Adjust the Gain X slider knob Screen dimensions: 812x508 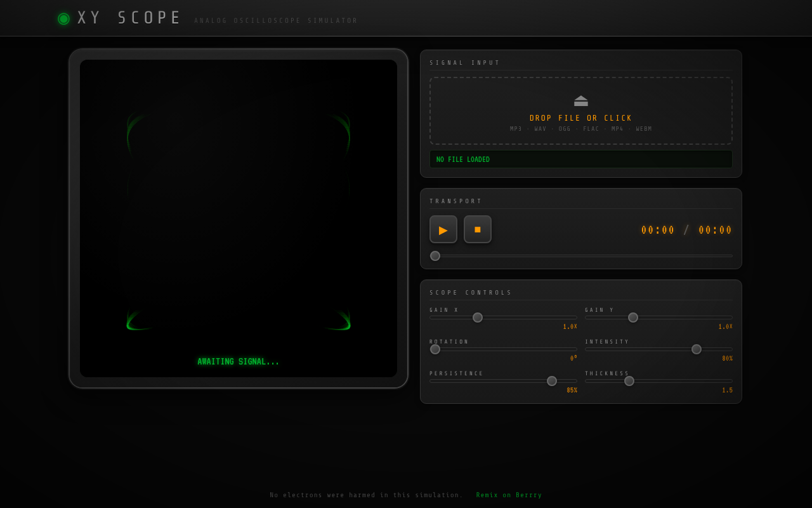[x=478, y=317]
